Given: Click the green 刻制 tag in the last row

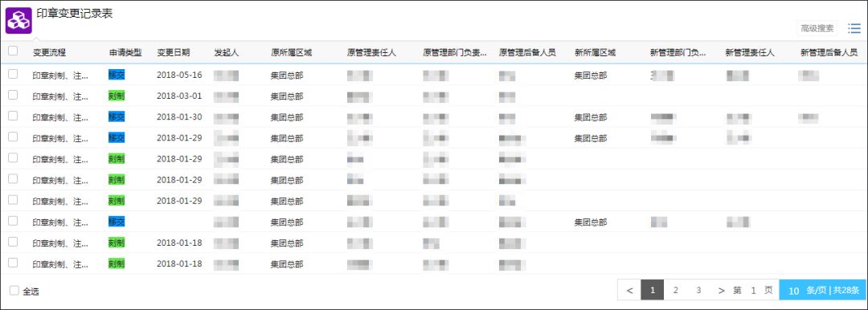Looking at the screenshot, I should (x=117, y=263).
